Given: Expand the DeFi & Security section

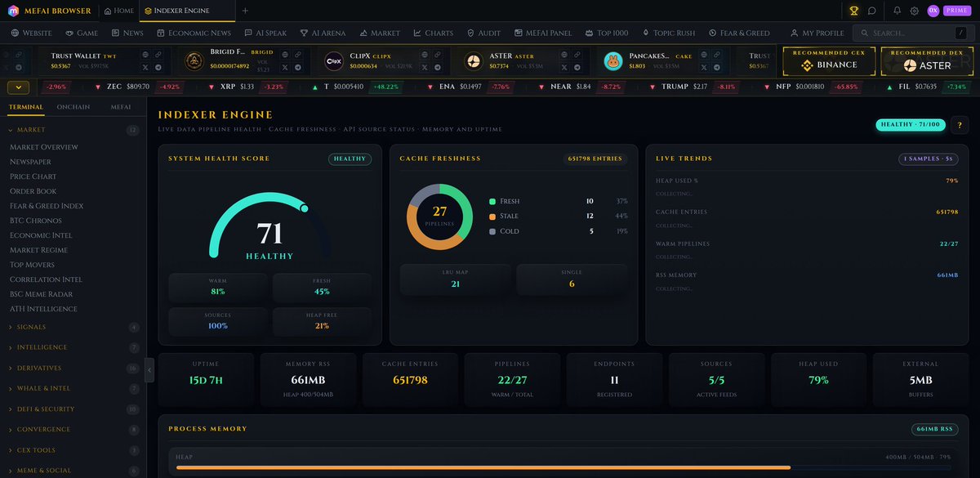Looking at the screenshot, I should 73,409.
